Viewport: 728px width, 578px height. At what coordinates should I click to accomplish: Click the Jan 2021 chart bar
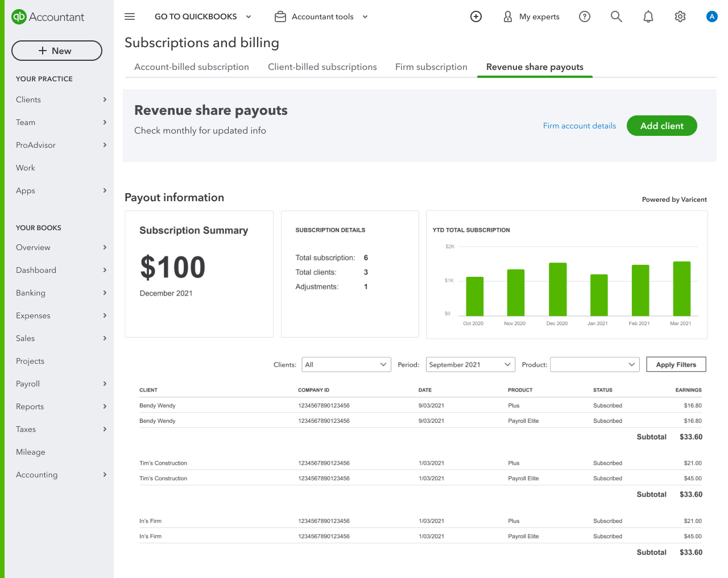[599, 295]
